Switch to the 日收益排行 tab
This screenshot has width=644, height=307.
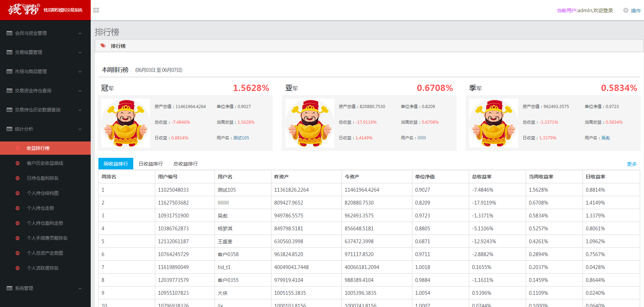coord(151,164)
